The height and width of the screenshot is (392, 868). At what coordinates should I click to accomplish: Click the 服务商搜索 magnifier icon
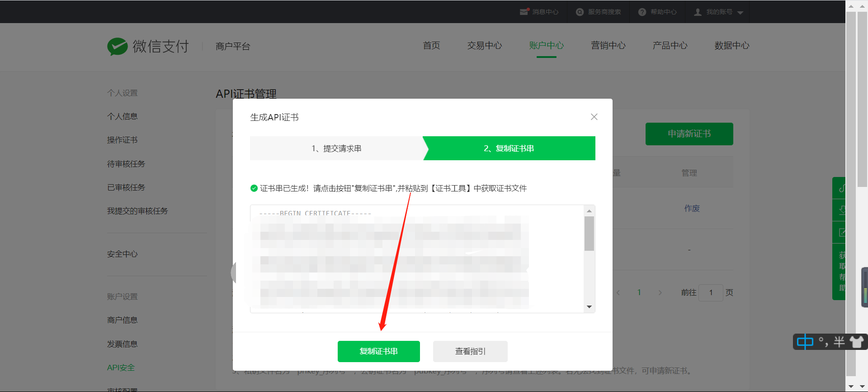pyautogui.click(x=580, y=12)
